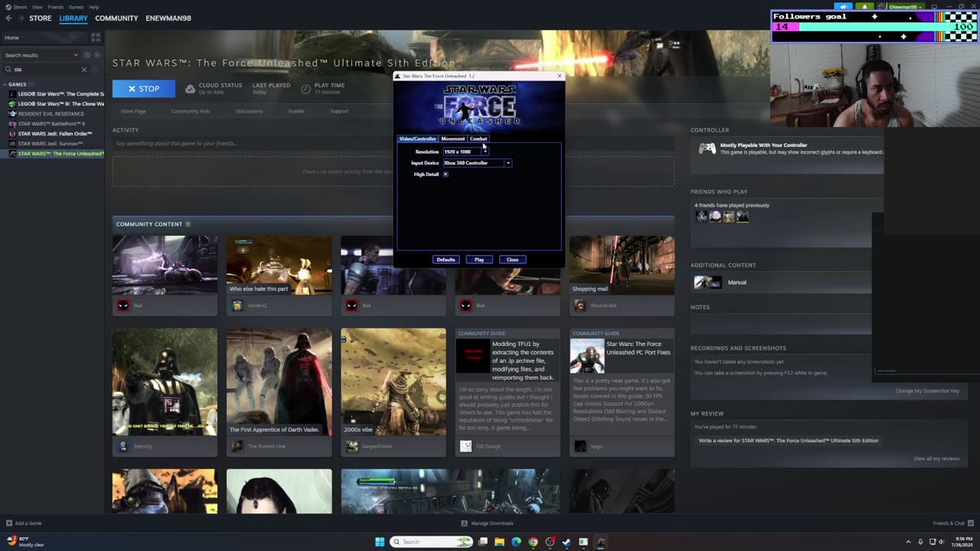Open 'The First Apprentice of Darth Vader' artwork
The width and height of the screenshot is (980, 551).
click(x=279, y=382)
